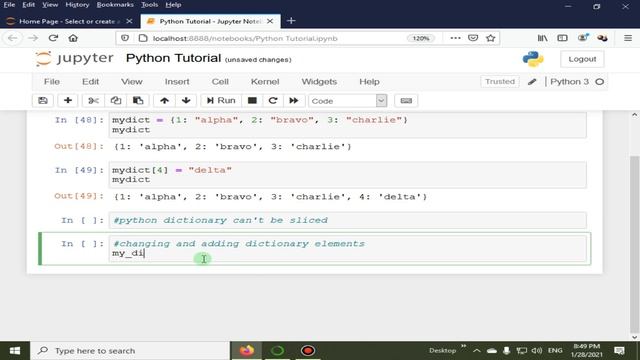Open the Edit menu in Jupyter

(x=90, y=82)
